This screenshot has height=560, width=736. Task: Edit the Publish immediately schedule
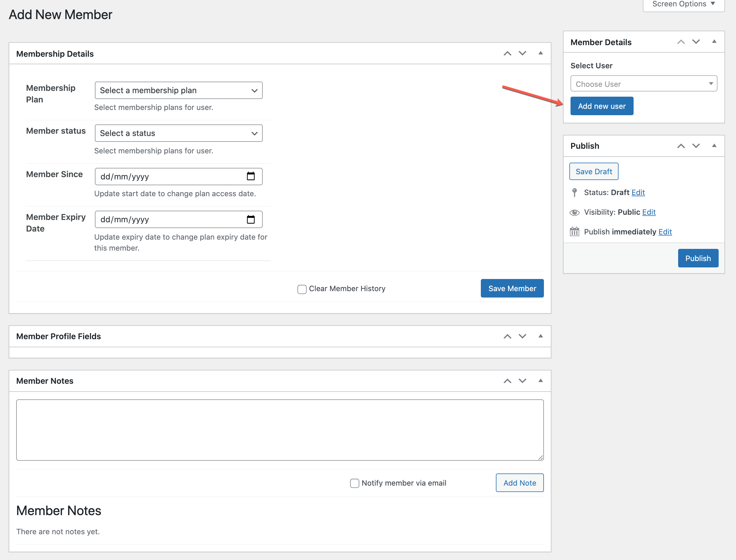(665, 232)
